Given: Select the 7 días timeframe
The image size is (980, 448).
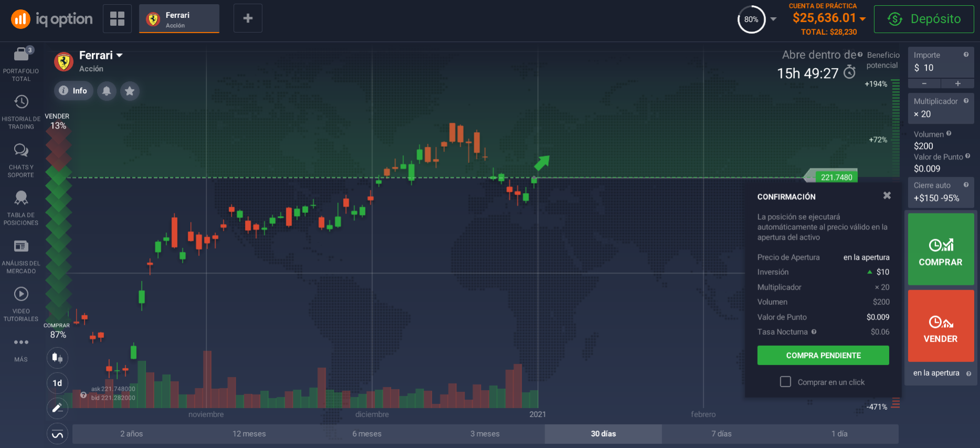Looking at the screenshot, I should pyautogui.click(x=721, y=434).
